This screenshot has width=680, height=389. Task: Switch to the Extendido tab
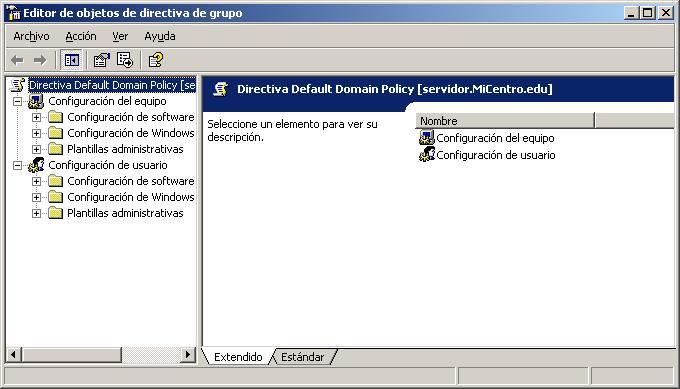coord(238,357)
